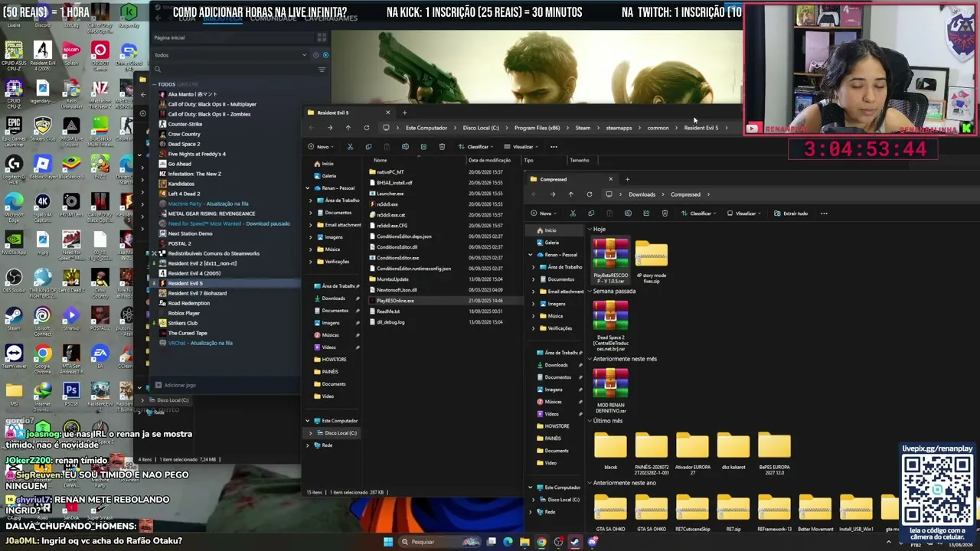Open the PlayBetaRESCOOP V 1.0.5.rar archive
Image resolution: width=980 pixels, height=551 pixels.
tap(610, 261)
